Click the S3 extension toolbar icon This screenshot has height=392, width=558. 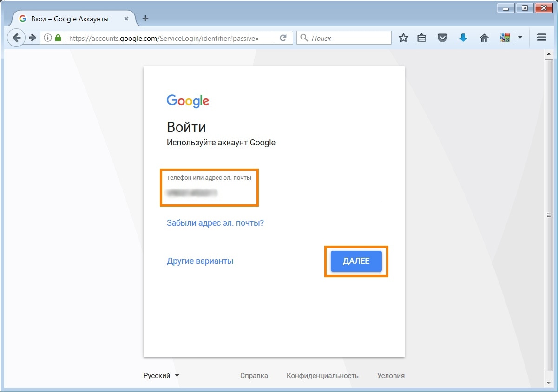pos(505,38)
